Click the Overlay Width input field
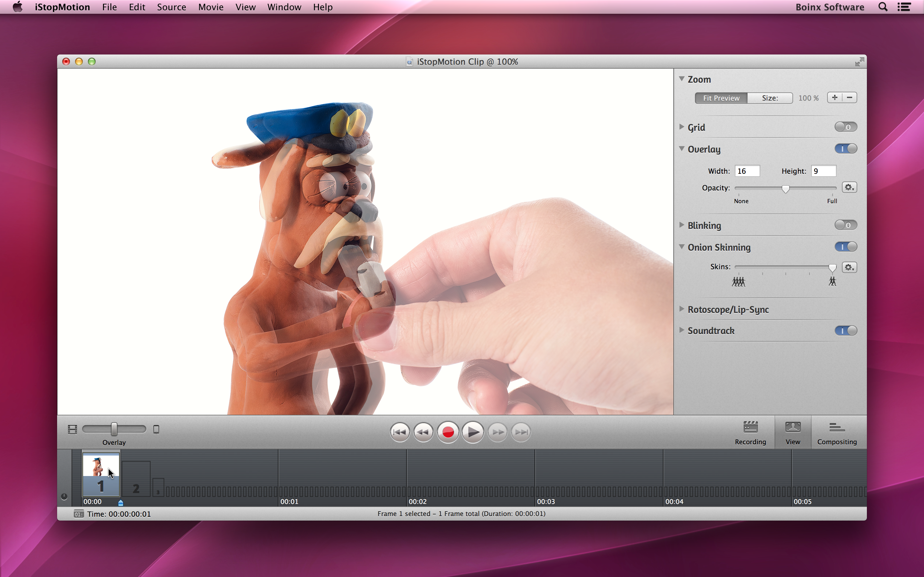This screenshot has height=577, width=924. click(x=747, y=171)
